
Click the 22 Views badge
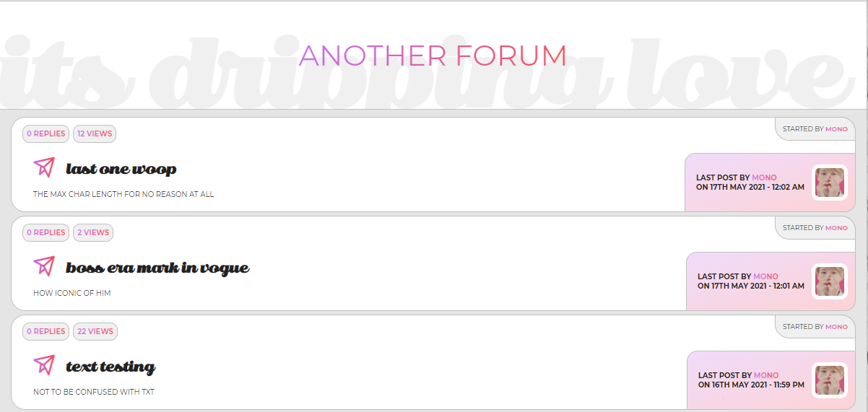click(x=95, y=331)
